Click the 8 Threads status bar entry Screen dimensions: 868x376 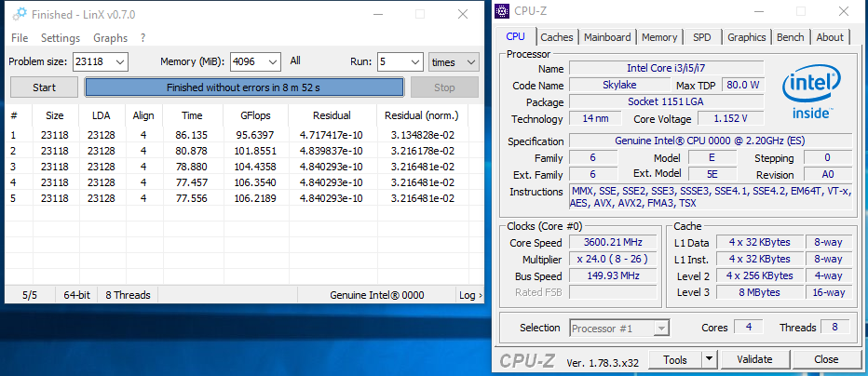tap(128, 295)
